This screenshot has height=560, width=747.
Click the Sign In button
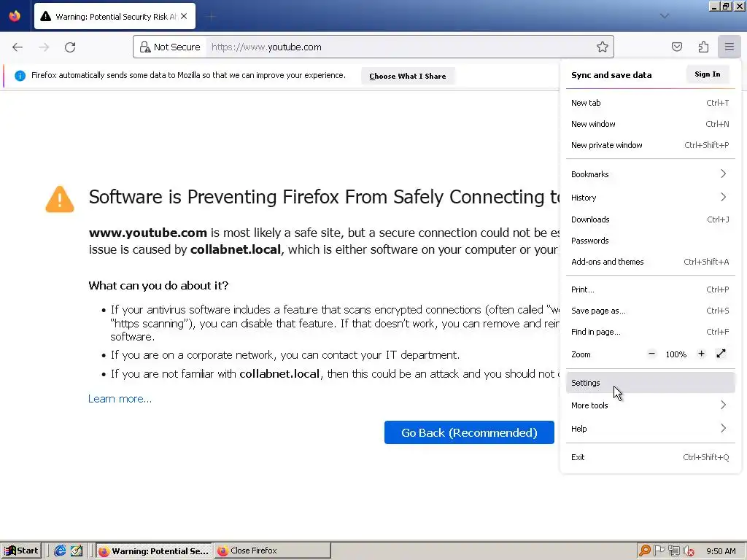(x=708, y=74)
